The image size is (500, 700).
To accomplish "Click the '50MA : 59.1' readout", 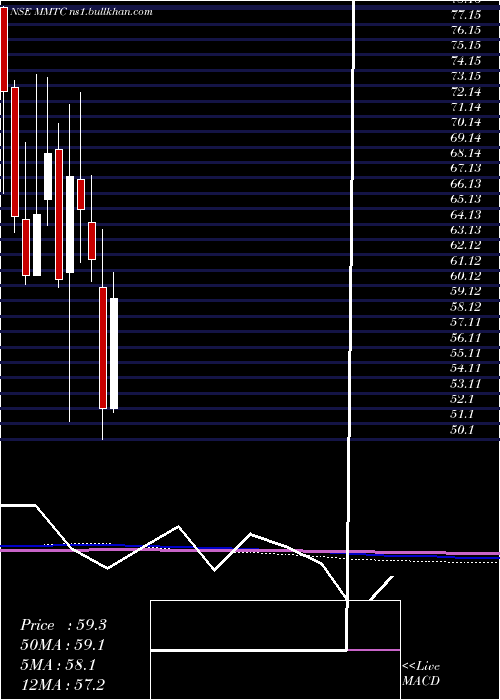I will click(63, 645).
